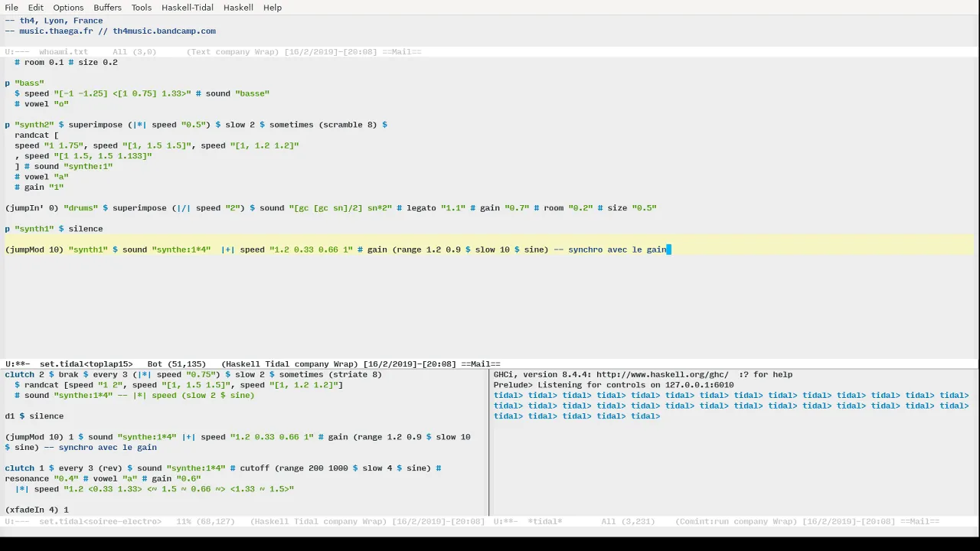Image resolution: width=980 pixels, height=551 pixels.
Task: Click the music.thaega.fr URL text
Action: [x=58, y=31]
